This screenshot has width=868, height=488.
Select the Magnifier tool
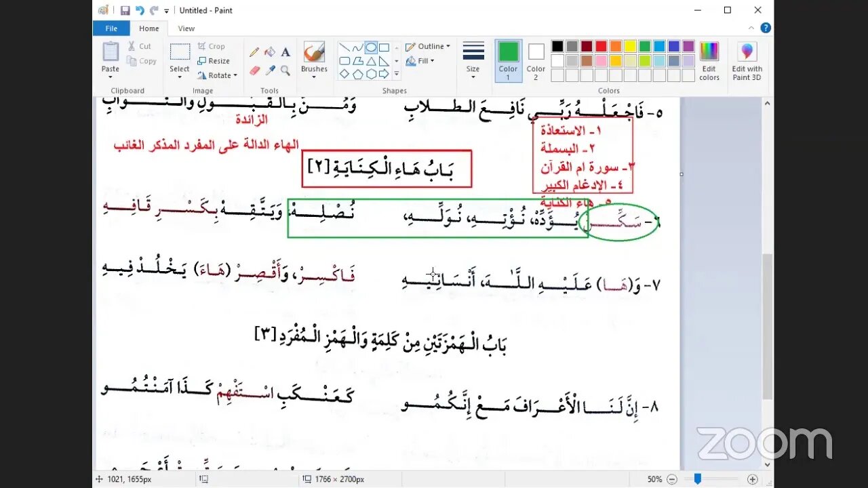[x=285, y=70]
